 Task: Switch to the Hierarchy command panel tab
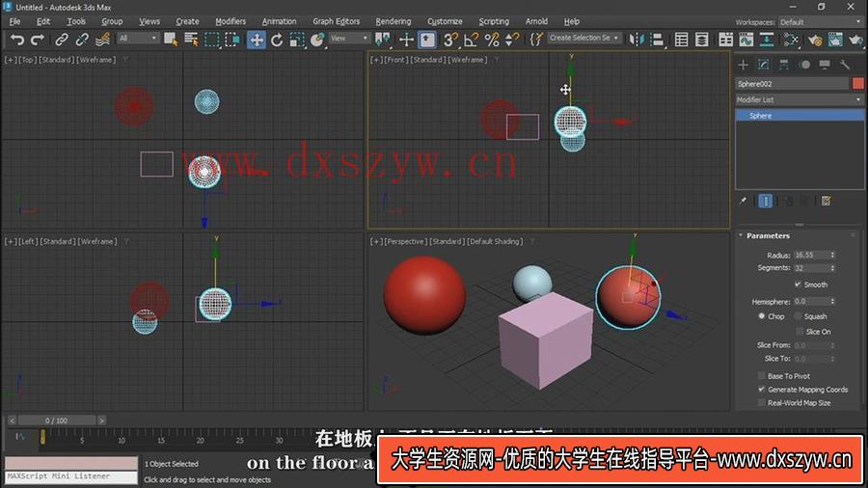(x=784, y=65)
